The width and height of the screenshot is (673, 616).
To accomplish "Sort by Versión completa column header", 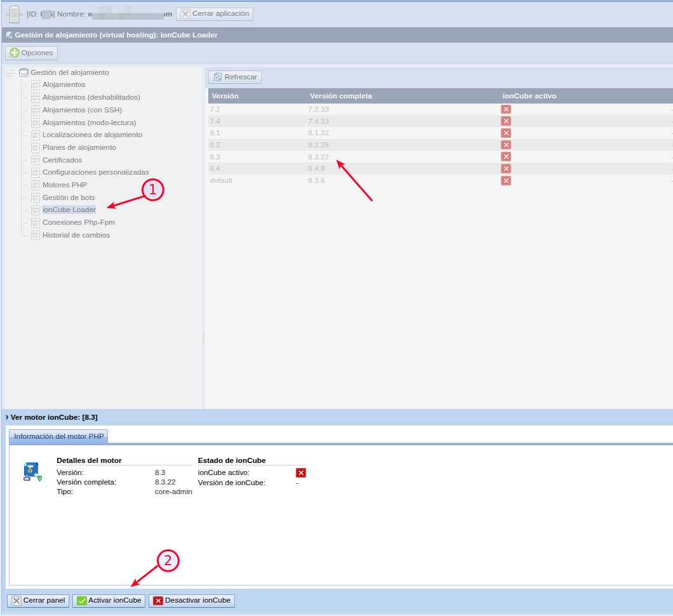I will click(341, 96).
